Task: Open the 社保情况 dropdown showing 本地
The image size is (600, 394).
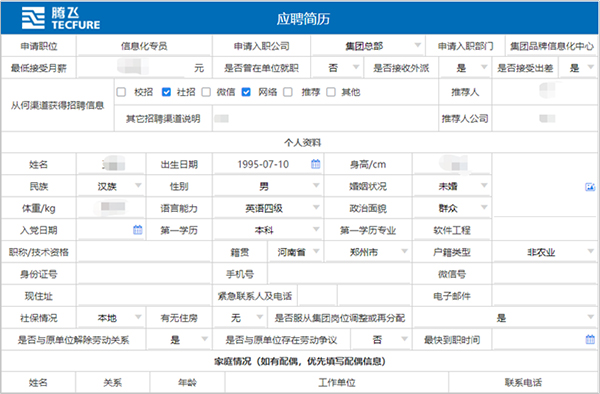Action: (x=111, y=318)
